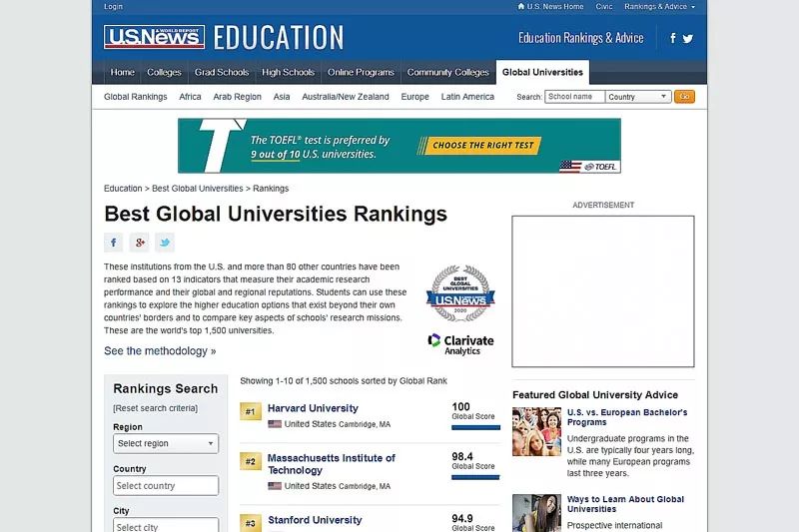
Task: Click the Clarivate Analytics logo
Action: coord(461,344)
